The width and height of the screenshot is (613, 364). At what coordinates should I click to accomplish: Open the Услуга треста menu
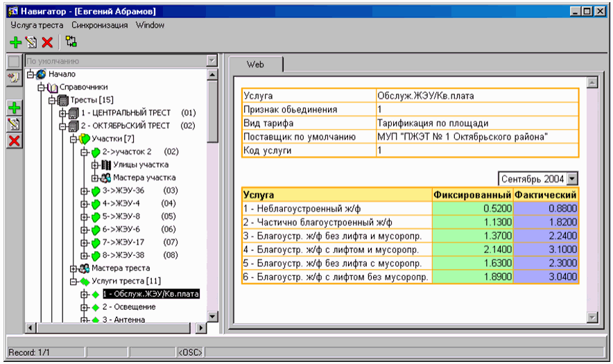37,25
